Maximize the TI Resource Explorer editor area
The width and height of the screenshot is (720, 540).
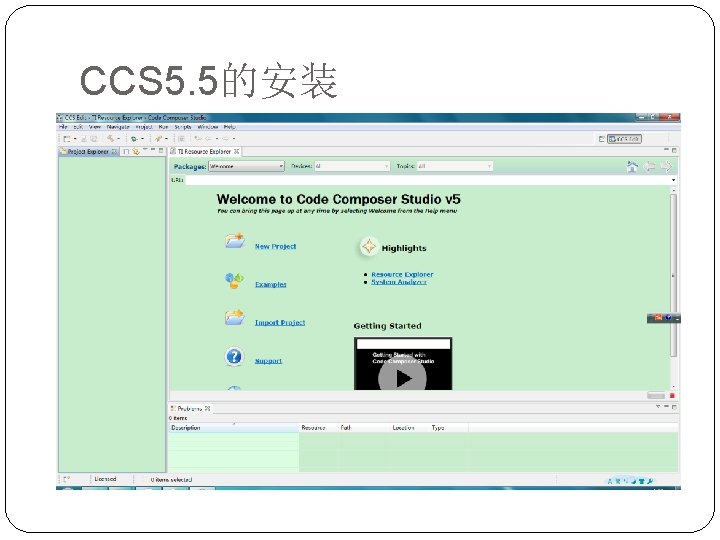pyautogui.click(x=674, y=150)
